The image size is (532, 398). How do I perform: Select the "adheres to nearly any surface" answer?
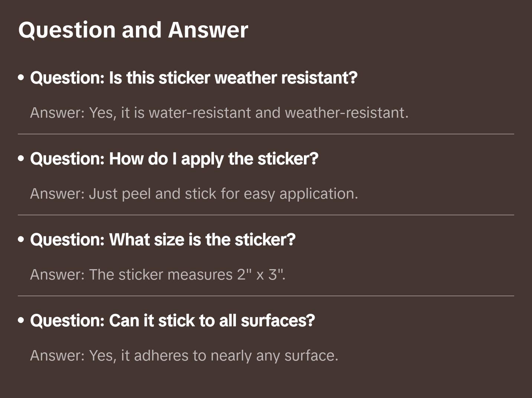click(184, 356)
